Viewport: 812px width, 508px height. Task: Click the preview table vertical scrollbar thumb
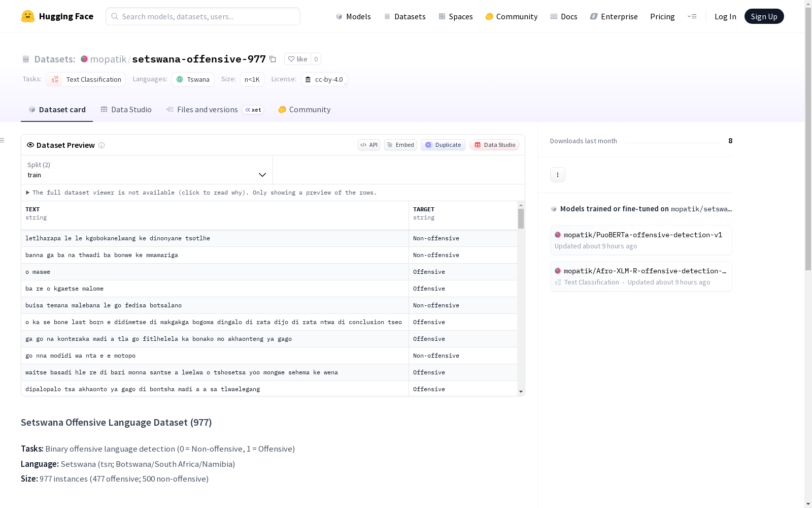tap(521, 218)
